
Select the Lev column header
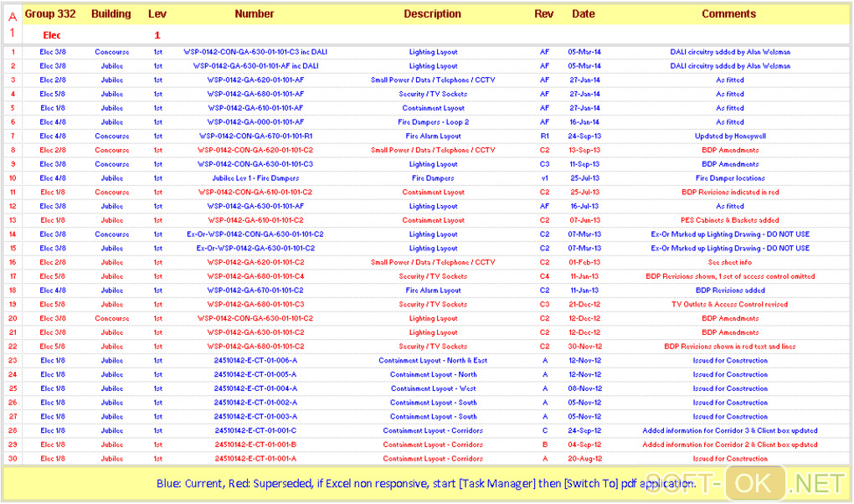click(x=157, y=14)
